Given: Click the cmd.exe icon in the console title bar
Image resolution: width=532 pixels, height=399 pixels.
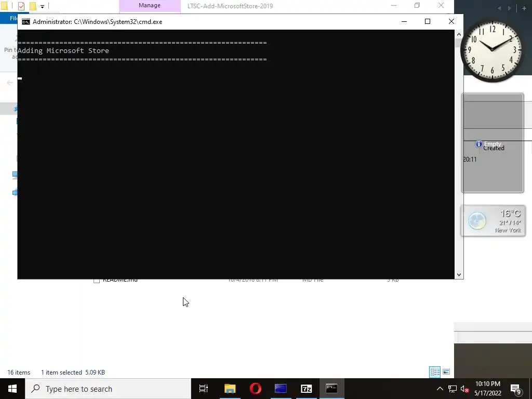Looking at the screenshot, I should click(26, 22).
